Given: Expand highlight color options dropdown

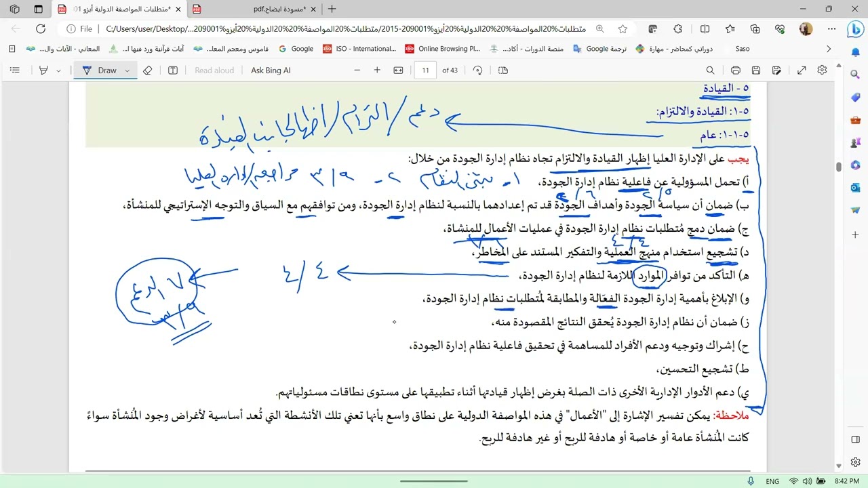Looking at the screenshot, I should pos(58,70).
